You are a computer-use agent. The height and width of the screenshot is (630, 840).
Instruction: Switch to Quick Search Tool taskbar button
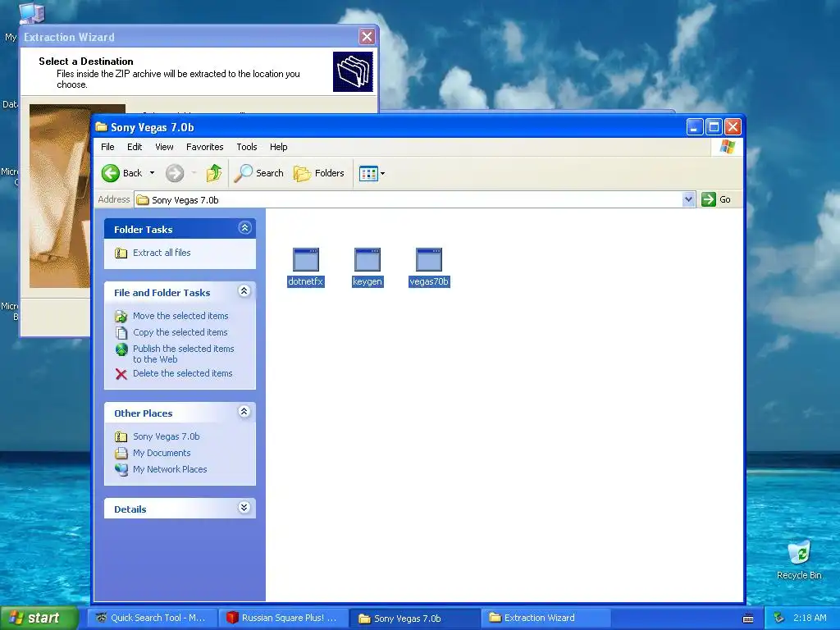(152, 618)
